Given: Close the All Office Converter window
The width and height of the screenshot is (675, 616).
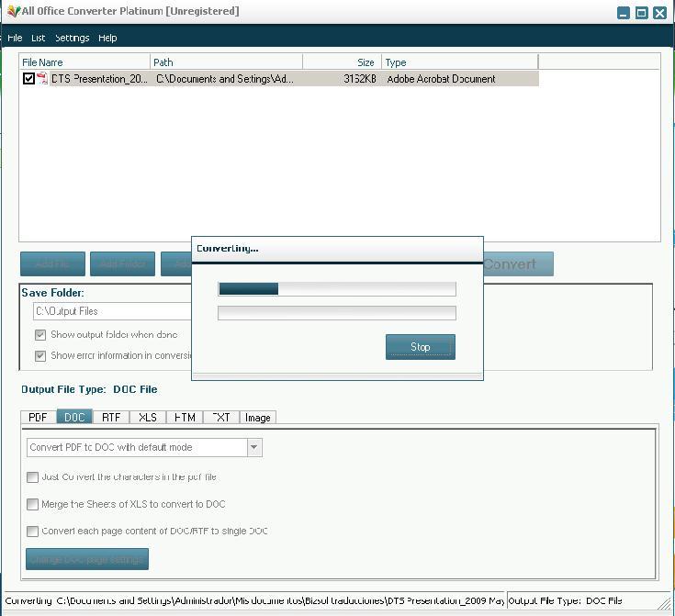Looking at the screenshot, I should coord(659,13).
